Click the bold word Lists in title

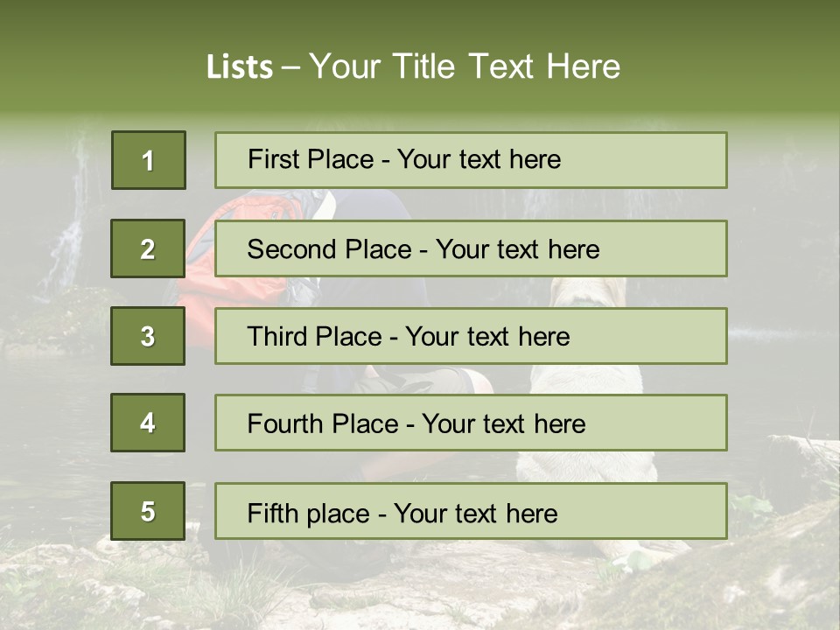(239, 67)
